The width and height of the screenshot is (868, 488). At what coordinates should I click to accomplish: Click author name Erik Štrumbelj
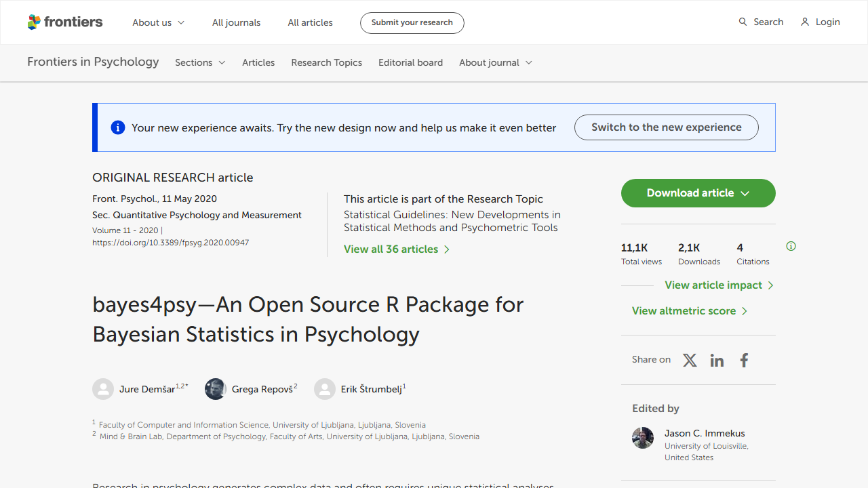(372, 389)
